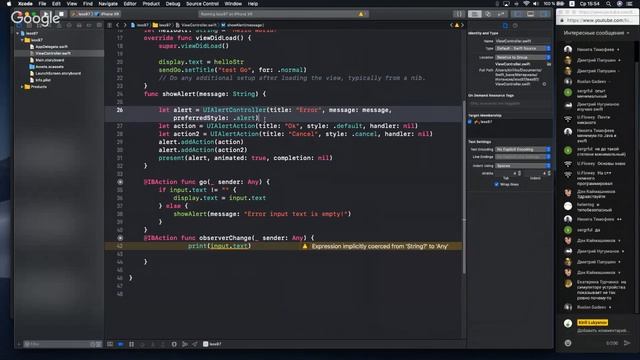640x360 pixels.
Task: Toggle breakpoints button in debug bar
Action: [120, 344]
